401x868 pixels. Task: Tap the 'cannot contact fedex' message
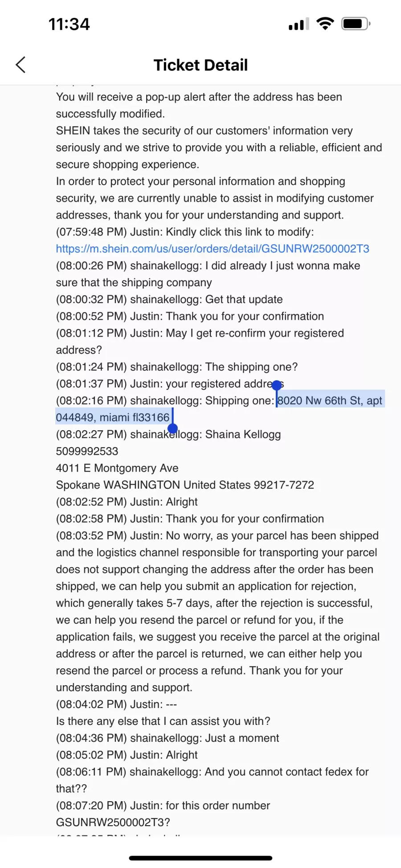point(213,780)
